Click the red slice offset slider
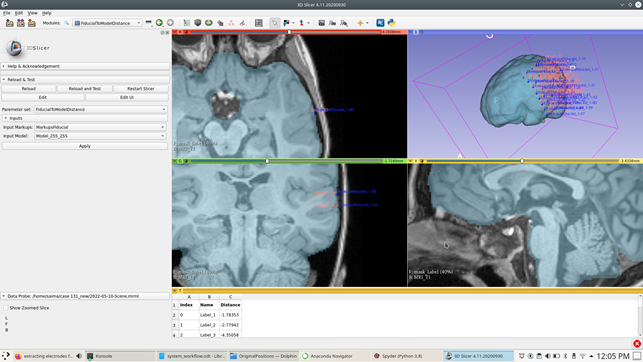The image size is (643, 362). (x=286, y=32)
